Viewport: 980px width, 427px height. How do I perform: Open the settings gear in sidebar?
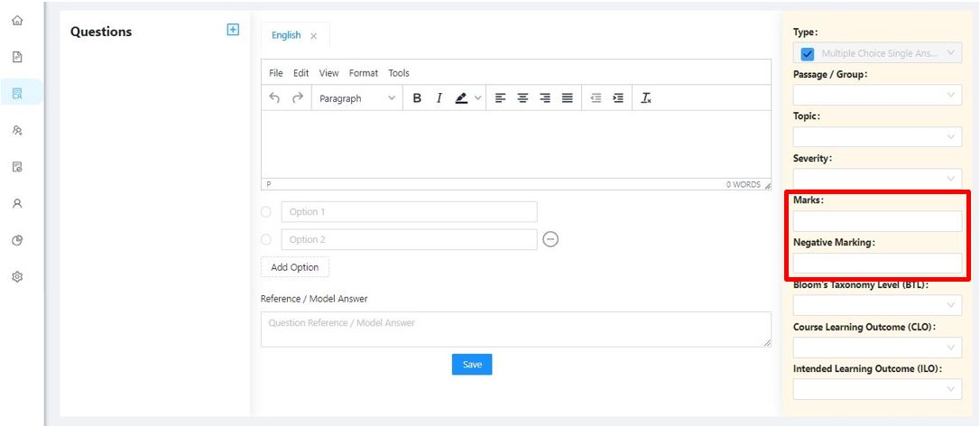coord(17,277)
